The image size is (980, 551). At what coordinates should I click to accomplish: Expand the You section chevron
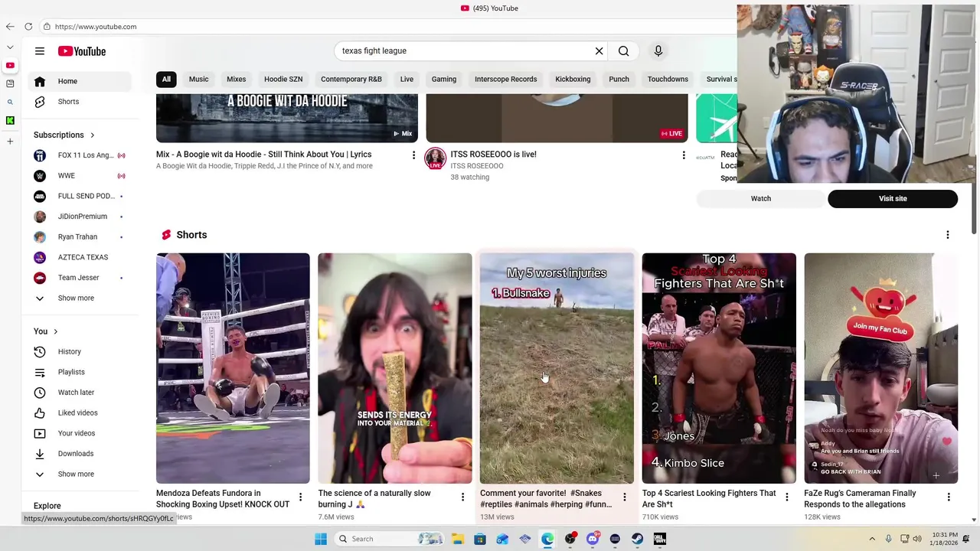[55, 331]
